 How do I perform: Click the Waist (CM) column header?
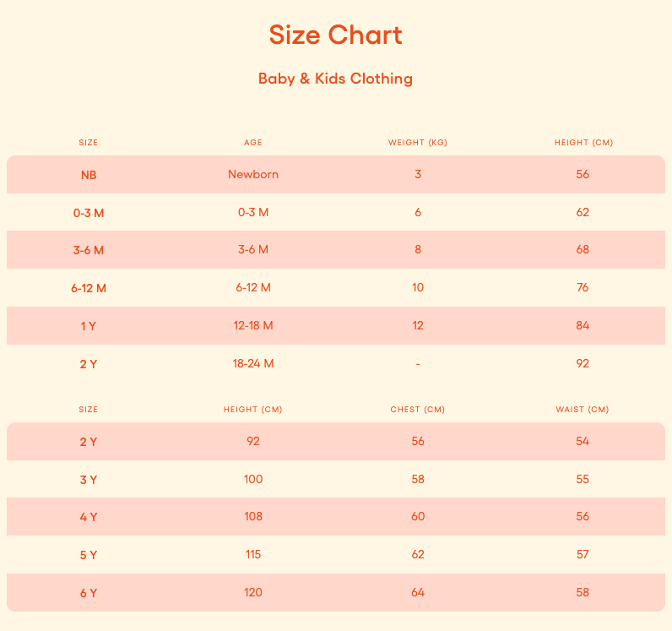[x=583, y=410]
